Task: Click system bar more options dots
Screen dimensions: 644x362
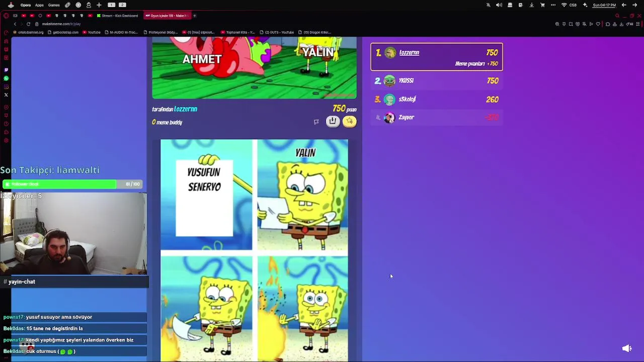Action: coord(553,5)
